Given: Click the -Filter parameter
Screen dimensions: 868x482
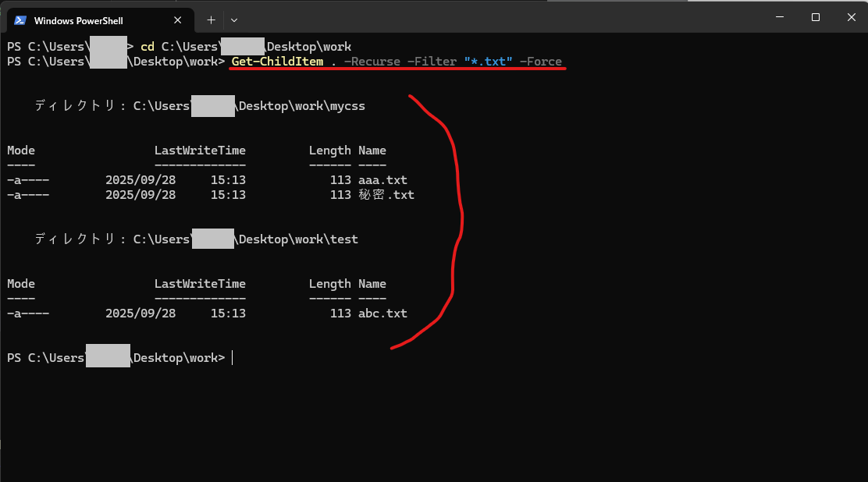Looking at the screenshot, I should (x=432, y=62).
